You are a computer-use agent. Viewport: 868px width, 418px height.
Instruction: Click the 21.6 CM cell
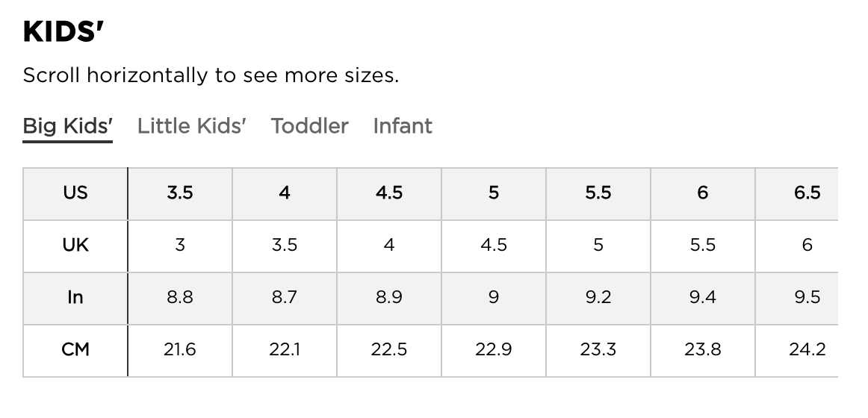tap(180, 349)
